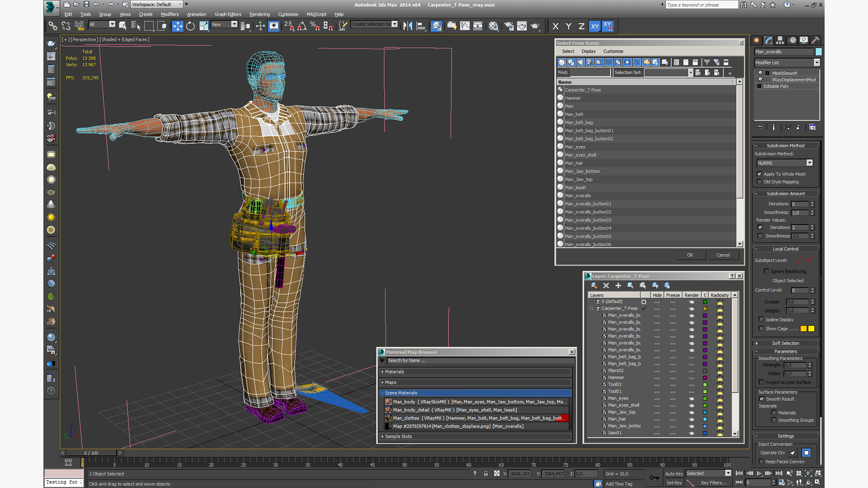Open the Align tool
The width and height of the screenshot is (868, 488).
(421, 26)
